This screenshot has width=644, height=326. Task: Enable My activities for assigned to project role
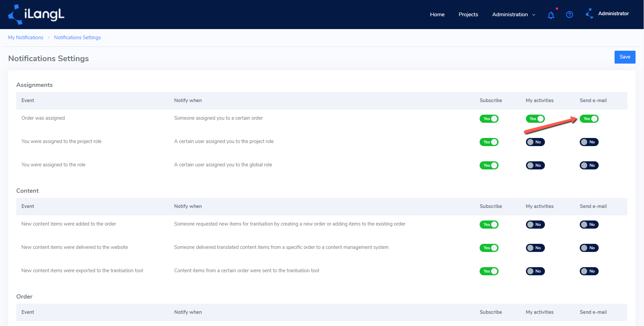click(535, 142)
